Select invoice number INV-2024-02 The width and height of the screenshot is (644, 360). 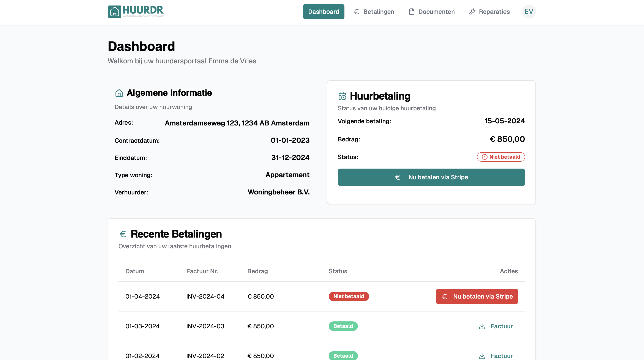(205, 356)
